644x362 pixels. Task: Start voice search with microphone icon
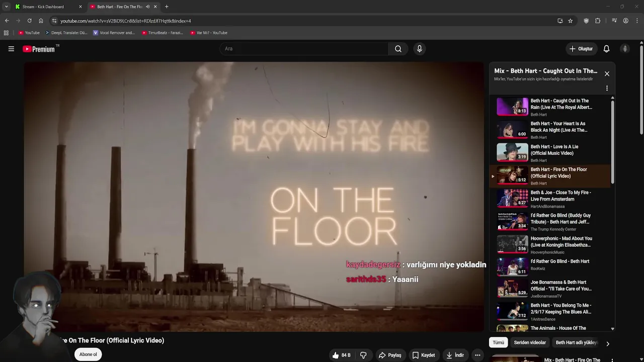coord(419,49)
